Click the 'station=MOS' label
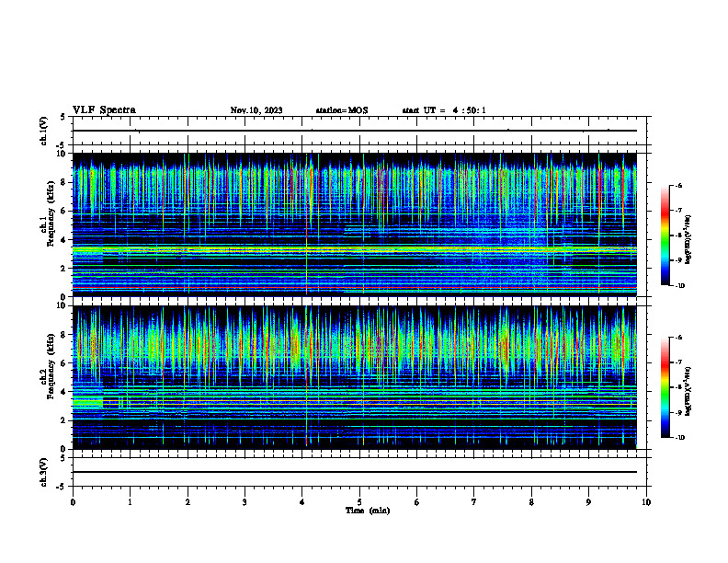This screenshot has height=563, width=728. pos(342,110)
